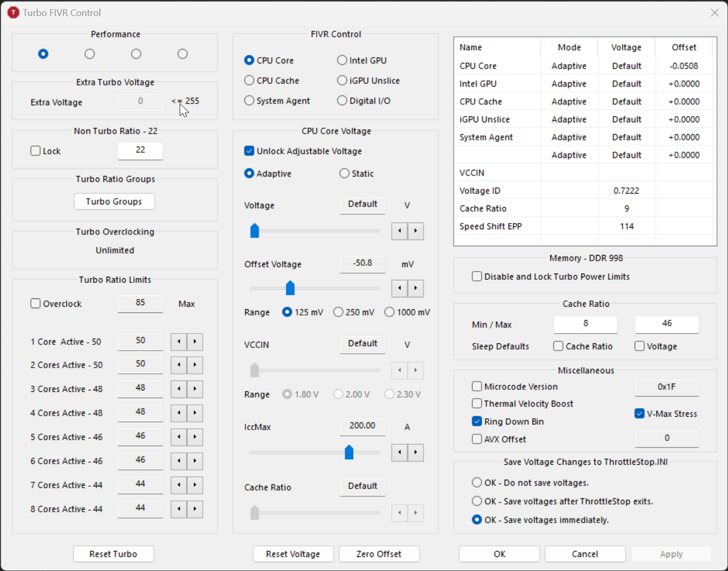
Task: Click the Offset Voltage -50.8 field
Action: 362,263
